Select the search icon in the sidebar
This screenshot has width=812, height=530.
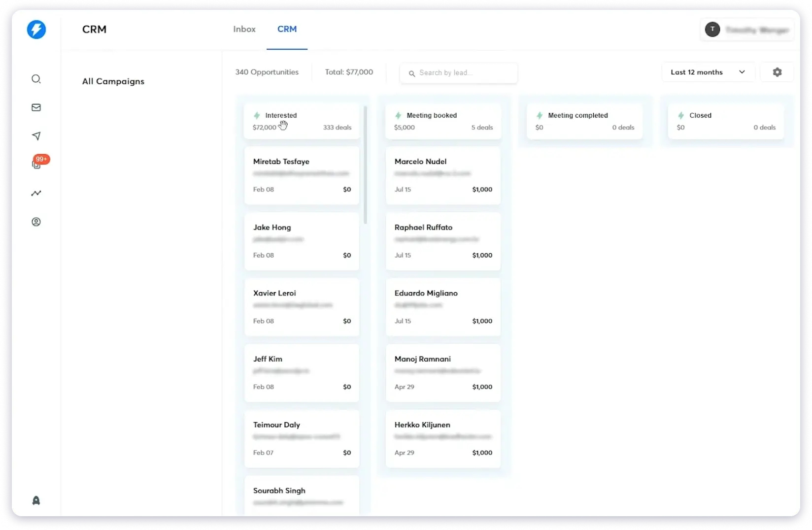pyautogui.click(x=36, y=79)
